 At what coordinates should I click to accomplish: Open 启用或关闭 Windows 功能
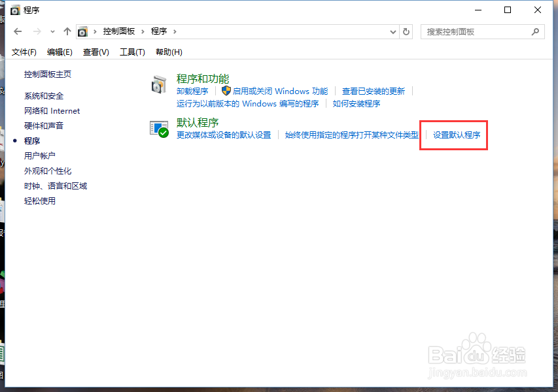[280, 91]
